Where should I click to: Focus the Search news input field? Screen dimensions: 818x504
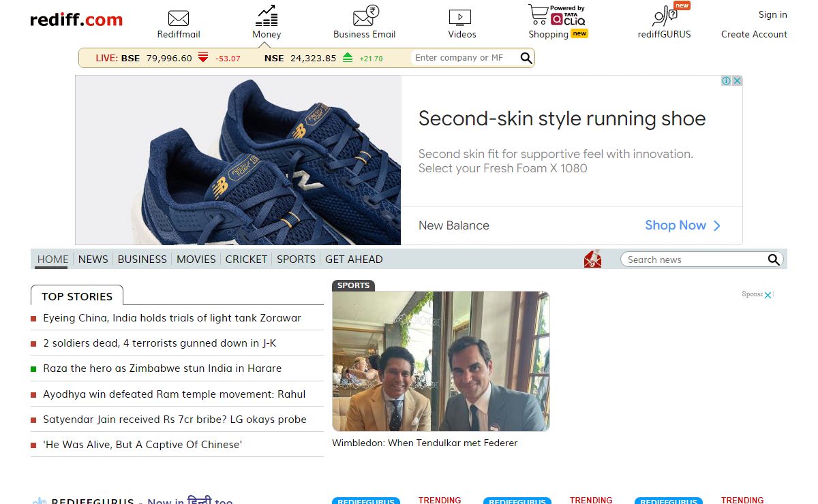(x=694, y=259)
